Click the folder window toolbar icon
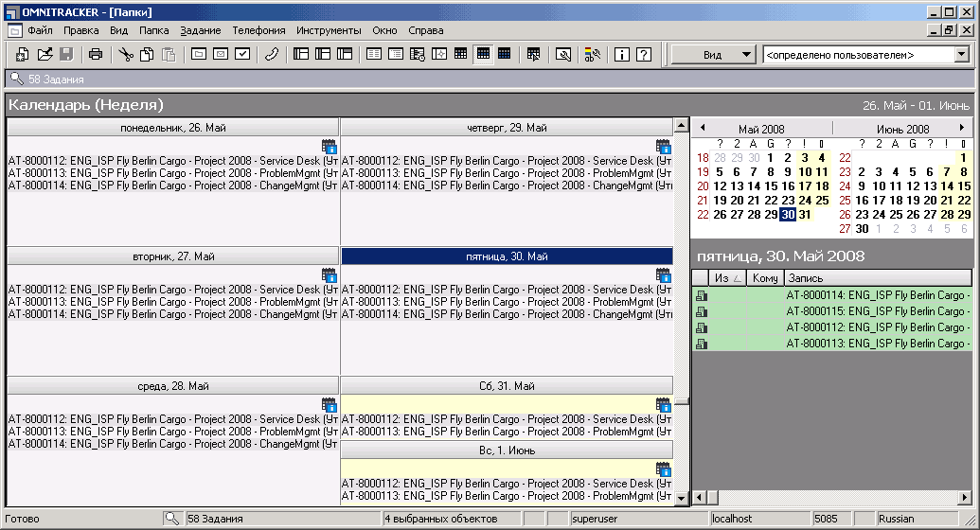980x530 pixels. (x=199, y=54)
